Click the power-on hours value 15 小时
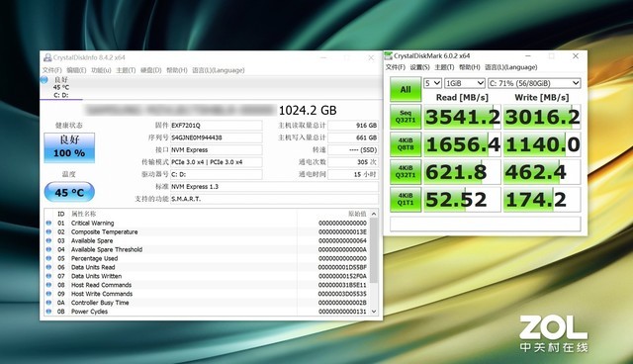 [x=353, y=174]
